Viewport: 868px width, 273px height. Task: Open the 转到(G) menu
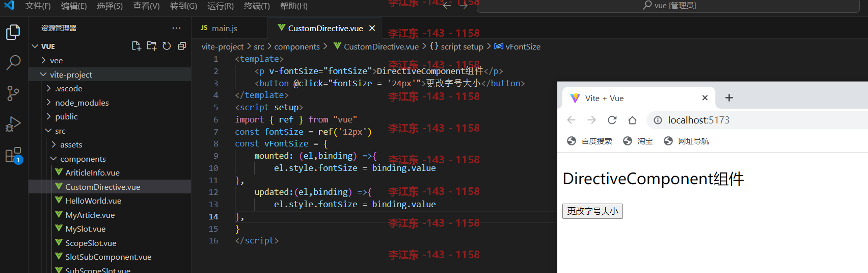(183, 6)
